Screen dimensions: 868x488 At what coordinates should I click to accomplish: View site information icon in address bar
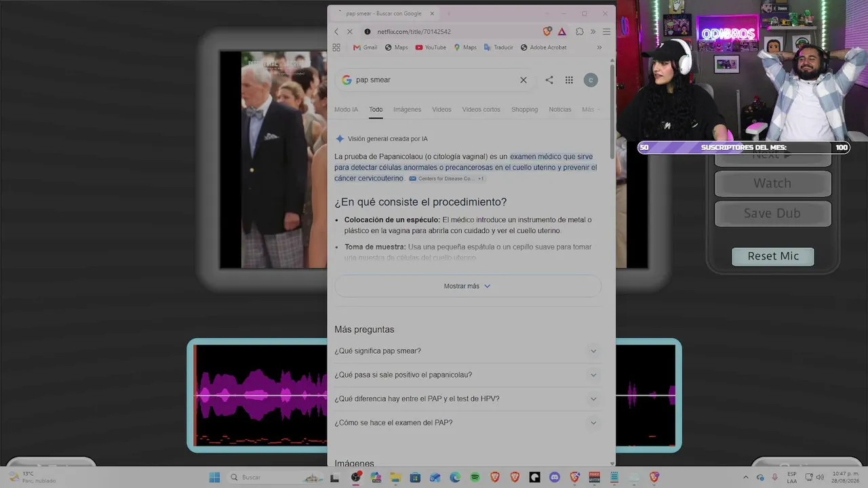pos(368,31)
